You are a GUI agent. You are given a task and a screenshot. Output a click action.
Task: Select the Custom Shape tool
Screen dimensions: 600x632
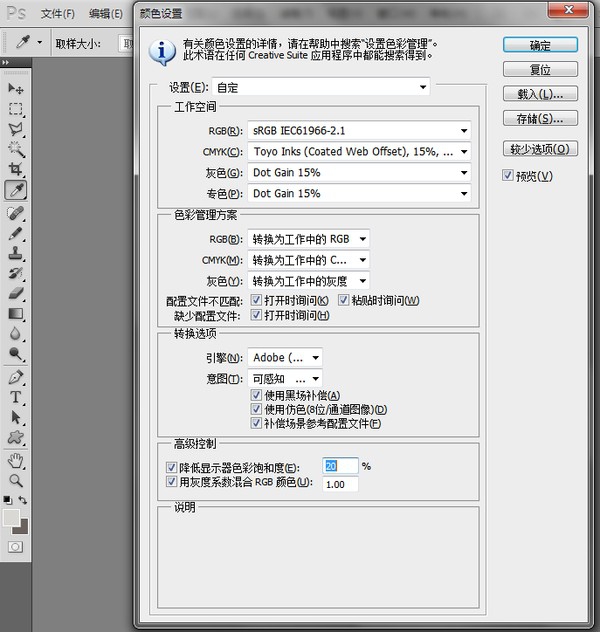16,437
